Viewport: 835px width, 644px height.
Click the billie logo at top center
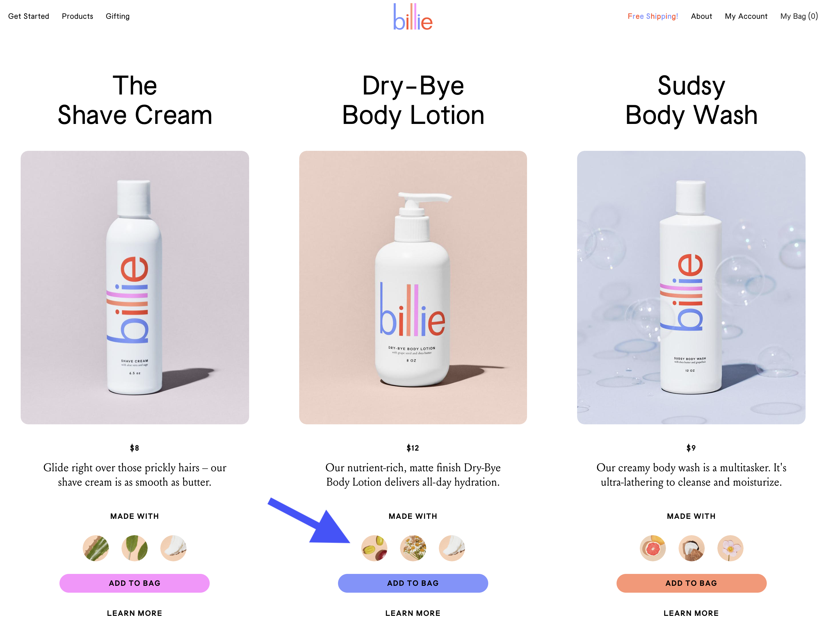[x=413, y=17]
